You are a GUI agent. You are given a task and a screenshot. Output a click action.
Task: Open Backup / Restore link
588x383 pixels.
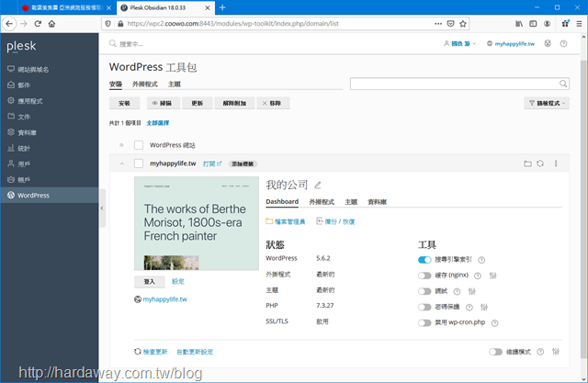[335, 221]
